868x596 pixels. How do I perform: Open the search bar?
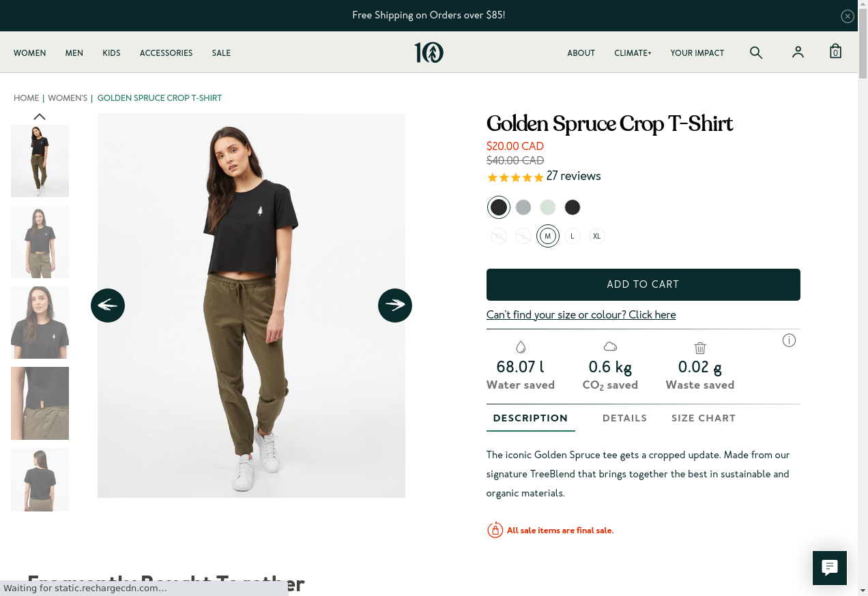click(756, 52)
